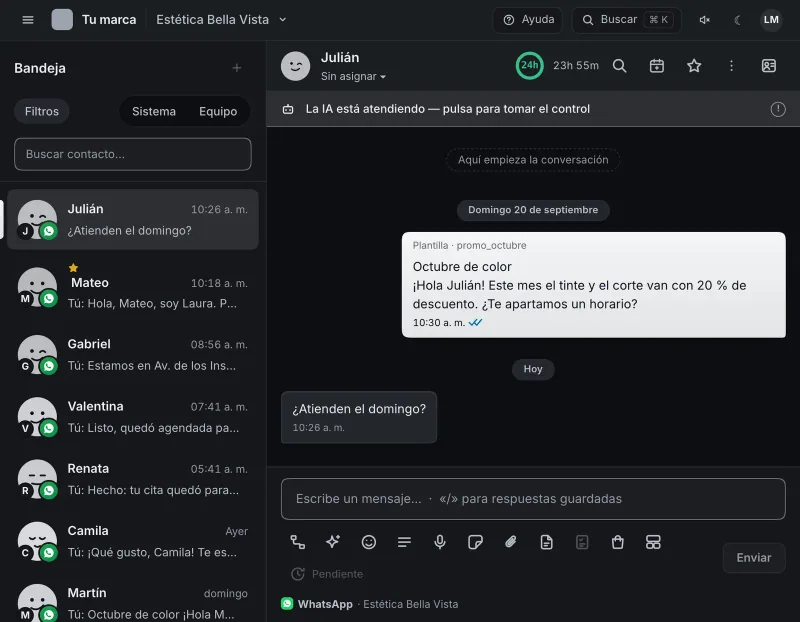Open the AI sparkle assistant icon
The width and height of the screenshot is (800, 622).
click(x=333, y=542)
